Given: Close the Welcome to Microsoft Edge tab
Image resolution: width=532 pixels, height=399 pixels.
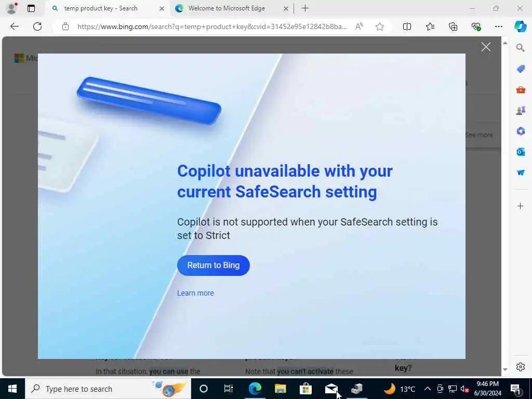Looking at the screenshot, I should pyautogui.click(x=286, y=8).
